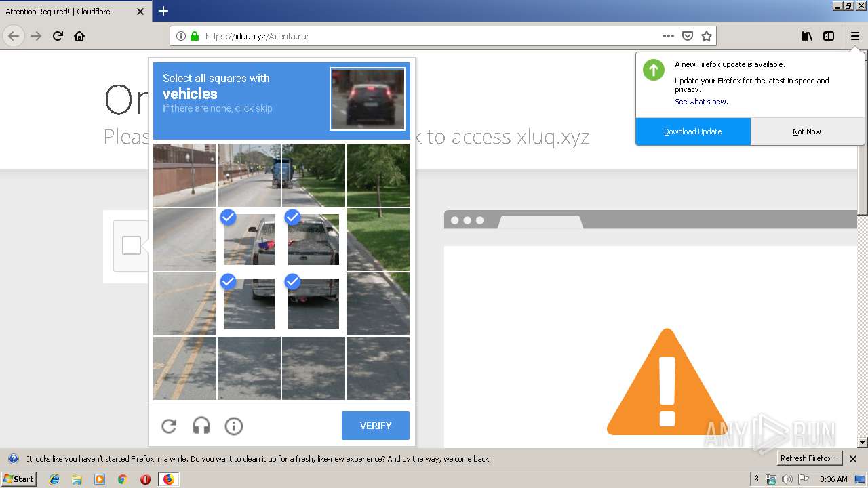Launch Google Chrome from taskbar
868x488 pixels.
point(122,479)
